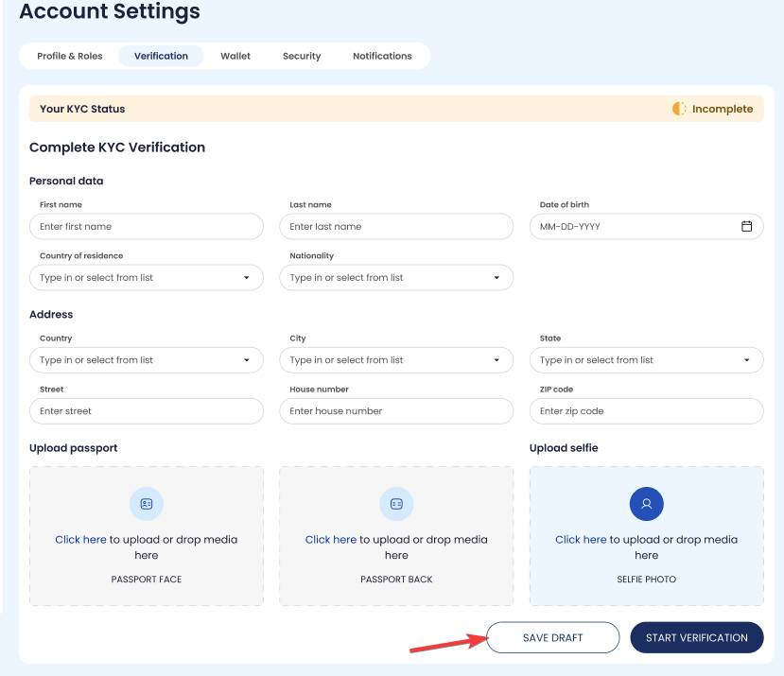Click the passport back ID card icon
The image size is (784, 676).
(x=396, y=504)
